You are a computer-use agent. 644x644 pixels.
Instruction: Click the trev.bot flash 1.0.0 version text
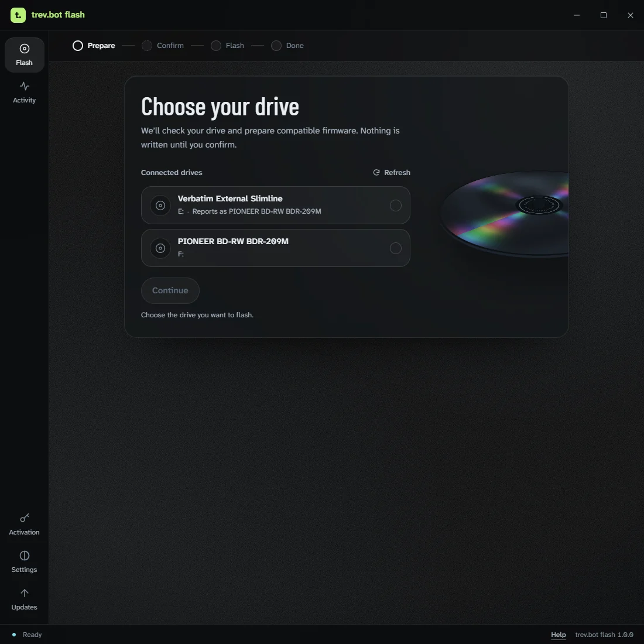604,635
